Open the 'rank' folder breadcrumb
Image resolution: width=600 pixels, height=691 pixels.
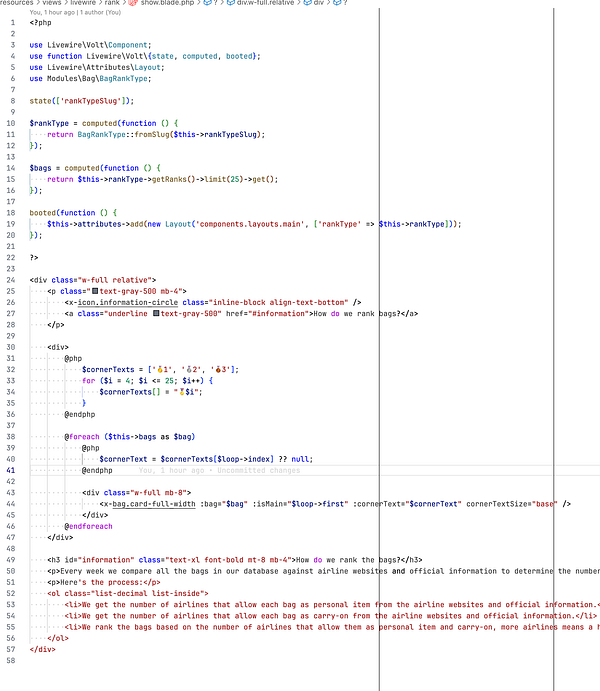pyautogui.click(x=112, y=3)
